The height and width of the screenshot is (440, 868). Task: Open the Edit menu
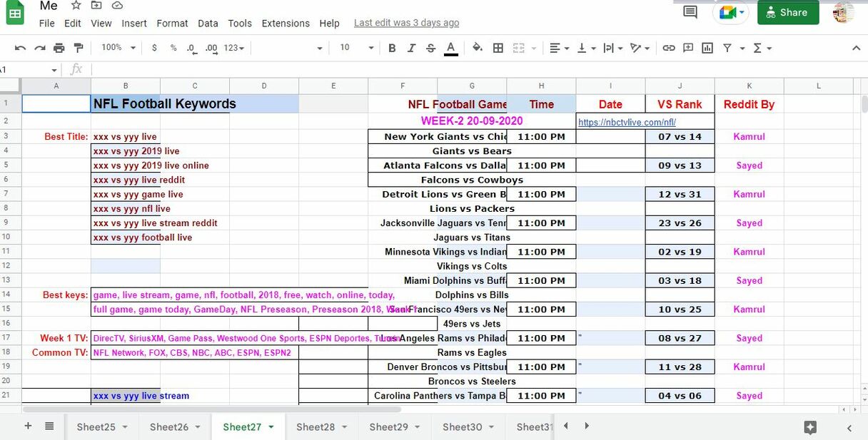(73, 23)
